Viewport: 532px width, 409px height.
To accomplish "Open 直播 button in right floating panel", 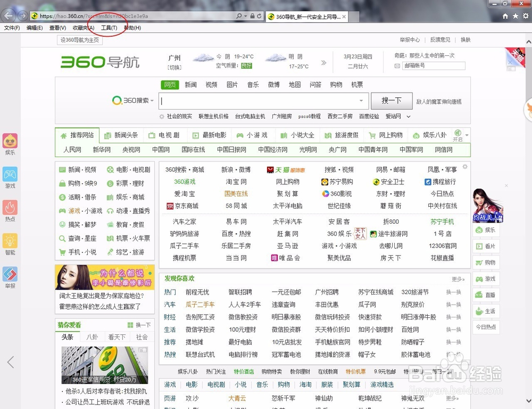I will tap(486, 295).
